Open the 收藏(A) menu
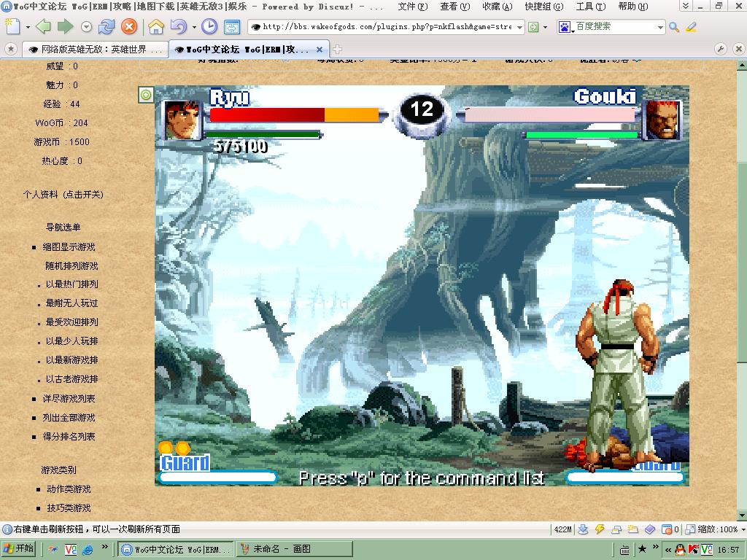Screen dimensions: 747x560 pos(497,7)
